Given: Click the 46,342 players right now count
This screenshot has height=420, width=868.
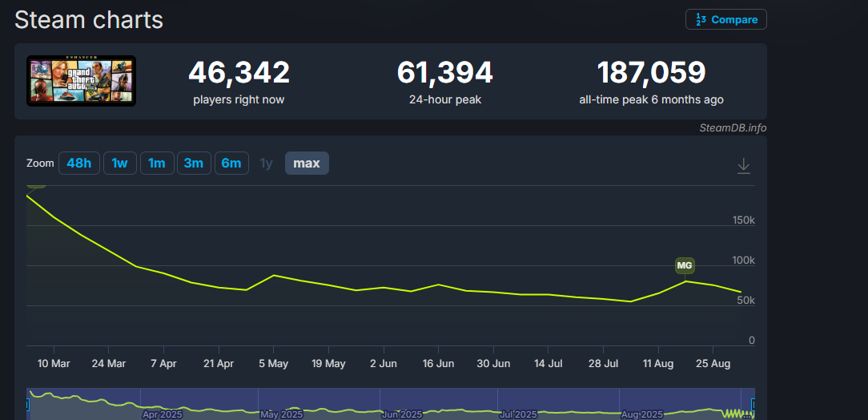Looking at the screenshot, I should [239, 73].
